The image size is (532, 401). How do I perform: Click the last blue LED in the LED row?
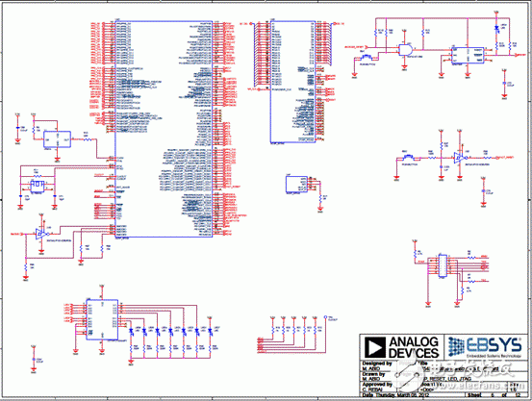point(210,331)
